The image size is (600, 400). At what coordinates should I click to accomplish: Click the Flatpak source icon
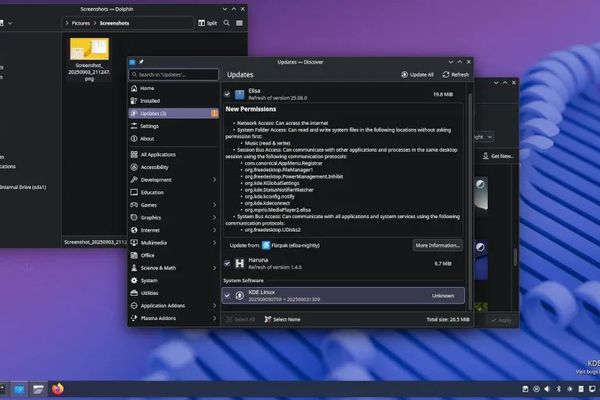(x=266, y=245)
